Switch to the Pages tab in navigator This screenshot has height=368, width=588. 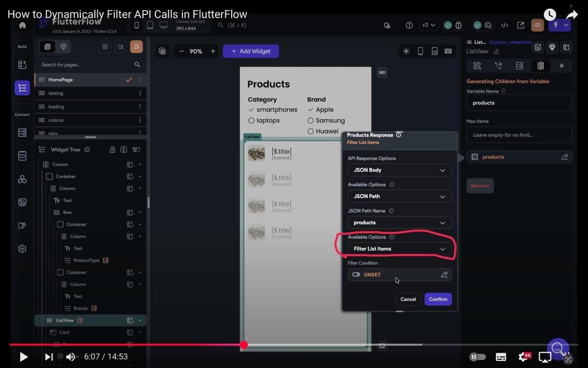47,46
